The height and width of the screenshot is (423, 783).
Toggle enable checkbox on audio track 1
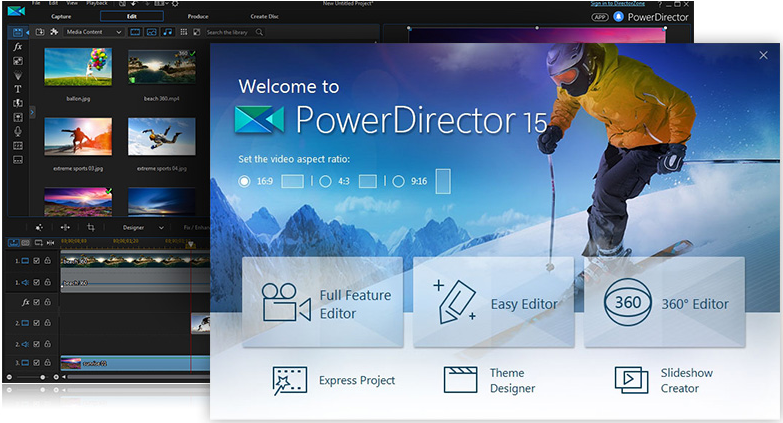[36, 282]
